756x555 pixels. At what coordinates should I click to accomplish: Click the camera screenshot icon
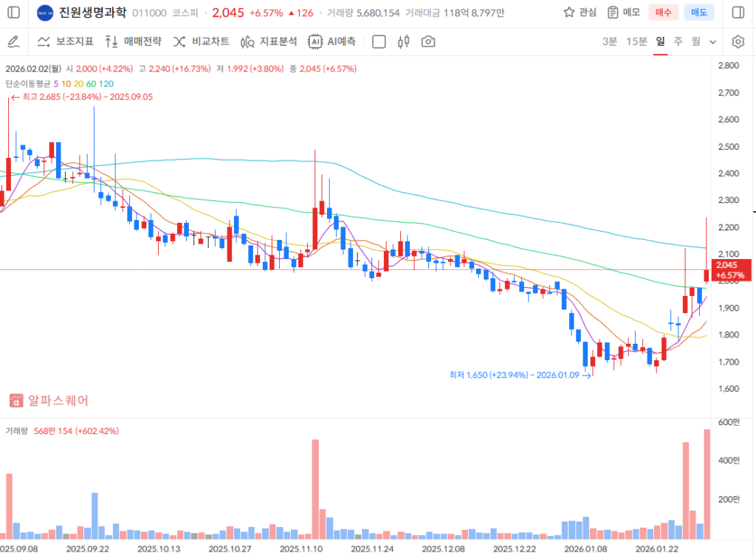(x=428, y=41)
